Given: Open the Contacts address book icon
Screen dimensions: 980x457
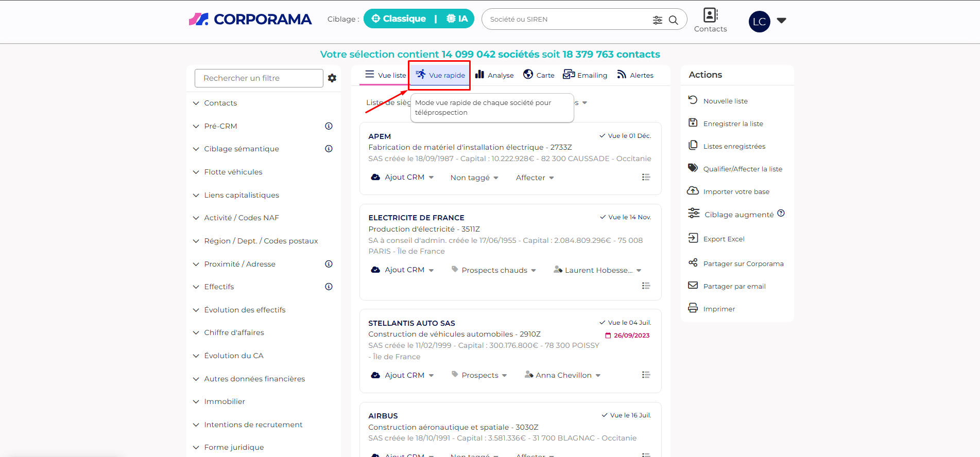Looking at the screenshot, I should click(710, 15).
